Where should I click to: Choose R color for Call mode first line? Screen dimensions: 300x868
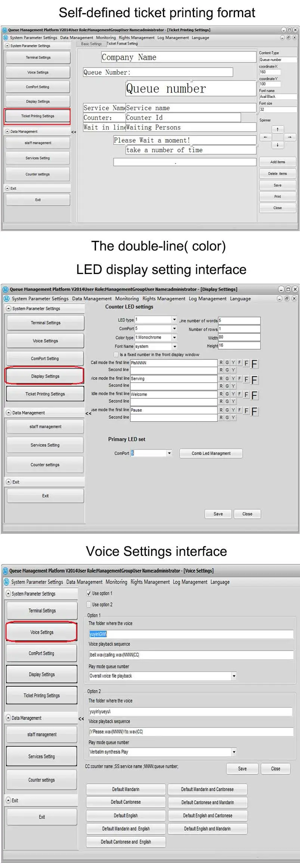point(221,363)
